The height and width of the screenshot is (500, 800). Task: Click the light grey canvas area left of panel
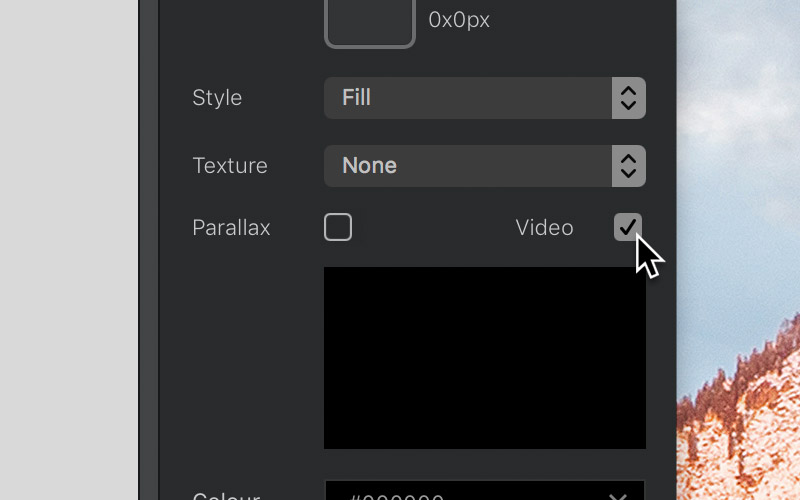(69, 250)
